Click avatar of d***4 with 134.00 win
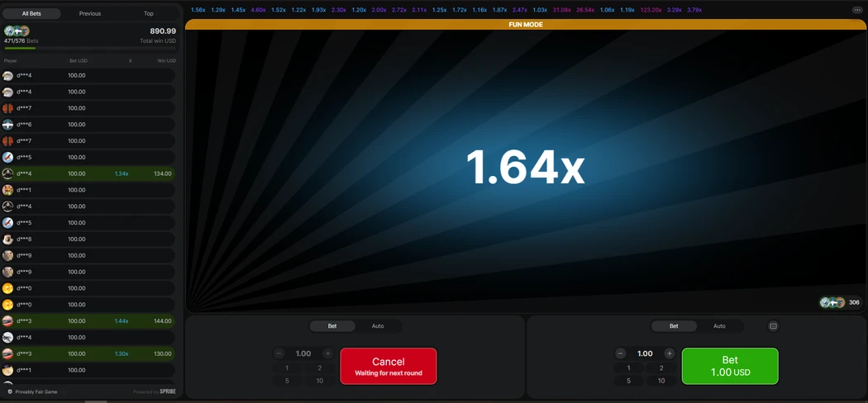The image size is (868, 403). 7,173
